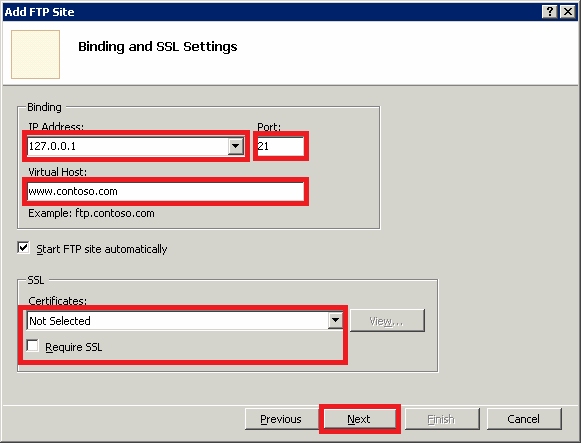The height and width of the screenshot is (443, 581).
Task: Select the Port field containing 21
Action: pos(280,146)
